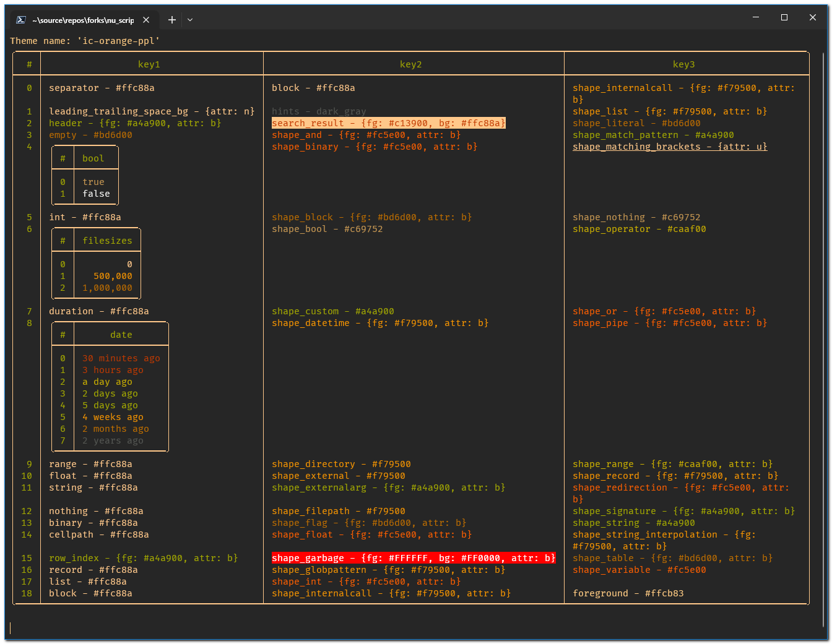Click 'shape_custom - #a4a900' entry
Screen dimensions: 832x644
coord(333,311)
